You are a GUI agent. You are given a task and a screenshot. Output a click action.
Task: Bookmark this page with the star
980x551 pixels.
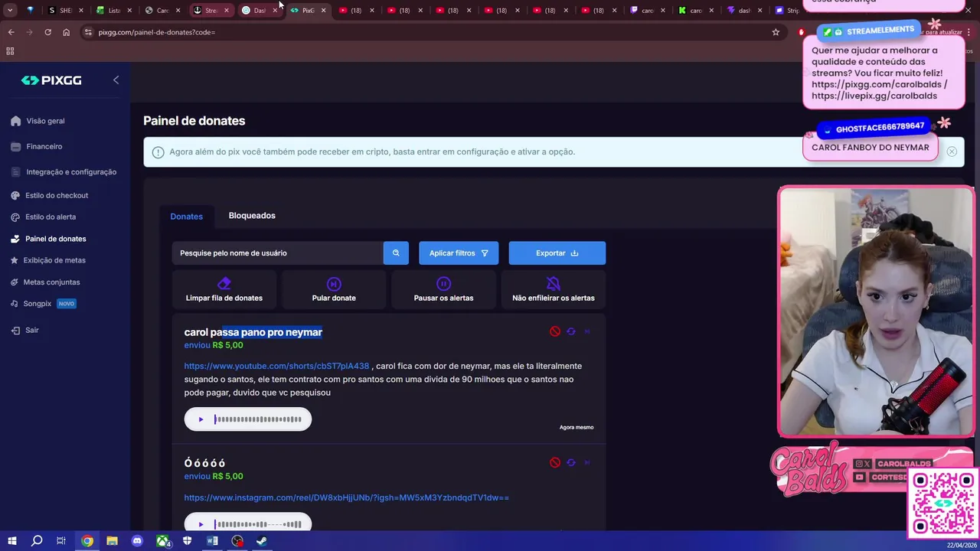(x=776, y=32)
